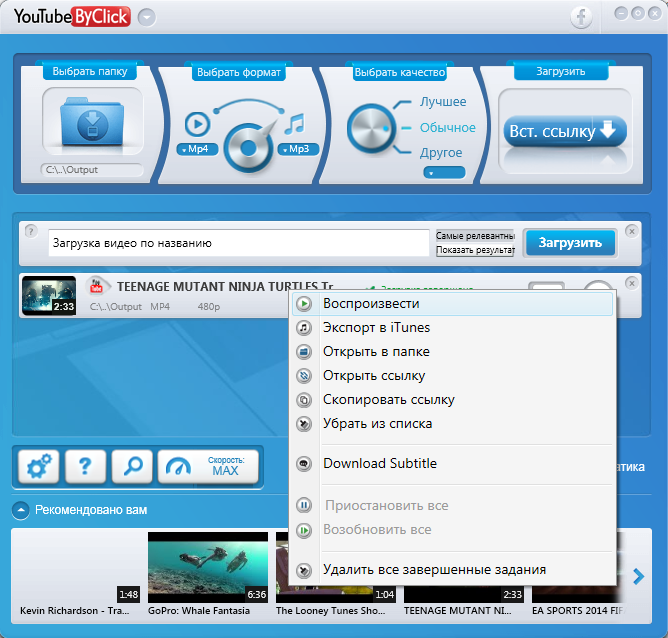The image size is (668, 638).
Task: Choose Download Subtitle menu entry
Action: point(452,463)
